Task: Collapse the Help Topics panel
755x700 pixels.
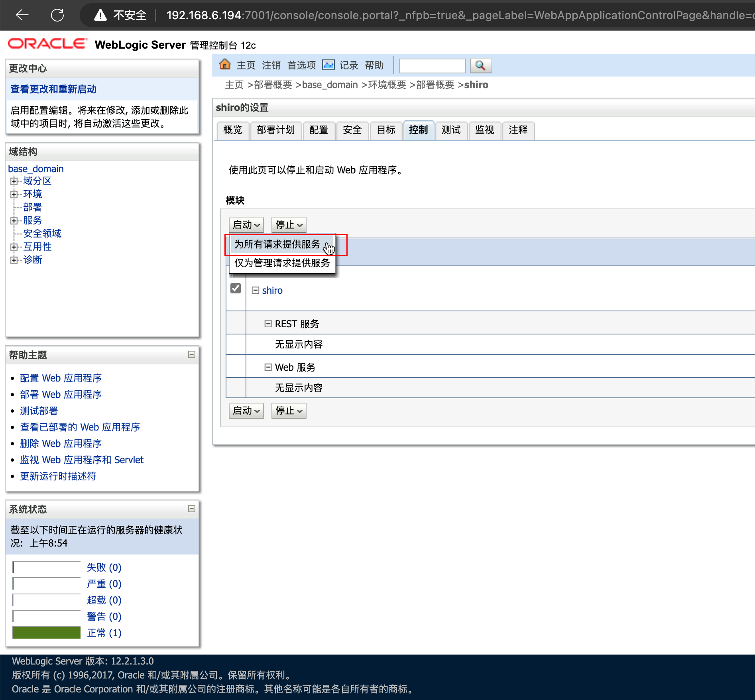Action: 192,354
